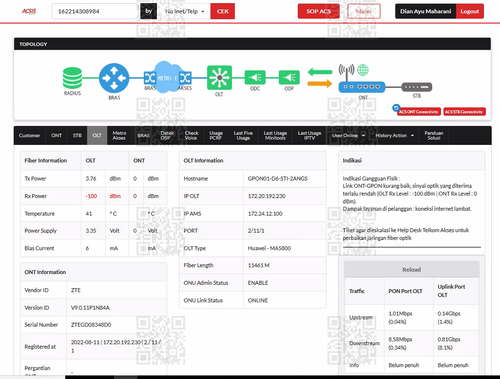Switch to the ONT tab
The height and width of the screenshot is (379, 500).
[56, 135]
